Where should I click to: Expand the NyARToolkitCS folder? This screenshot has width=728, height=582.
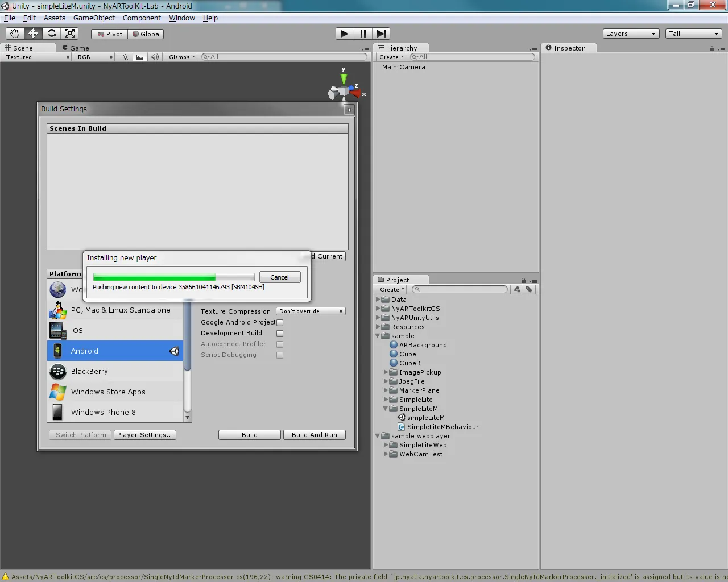pyautogui.click(x=378, y=309)
